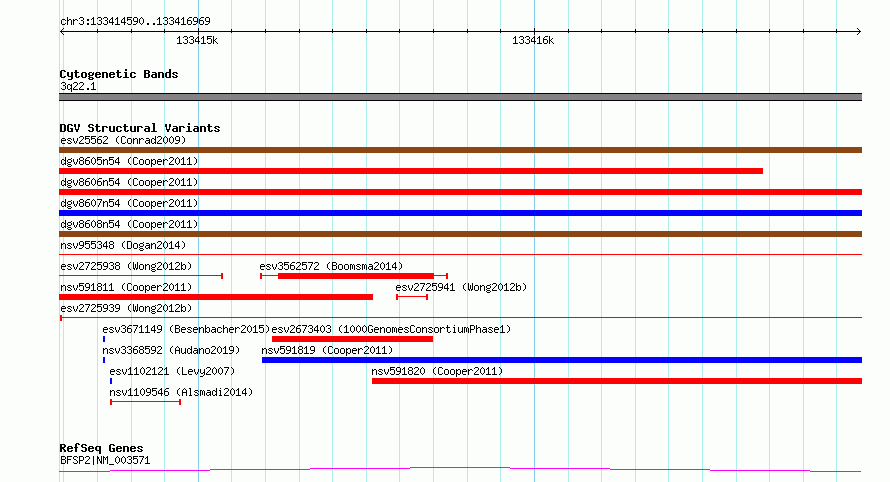The height and width of the screenshot is (482, 890).
Task: Select the blue esv1102121 variant tick
Action: 111,381
